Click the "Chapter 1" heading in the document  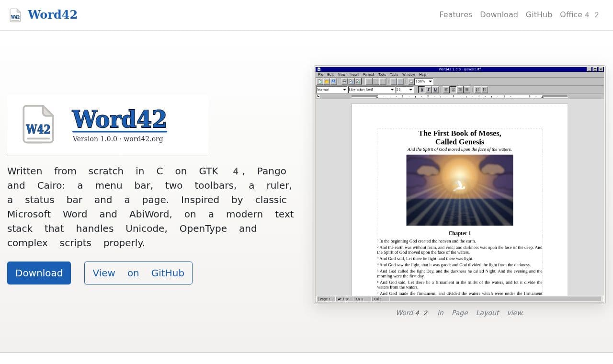pyautogui.click(x=460, y=233)
